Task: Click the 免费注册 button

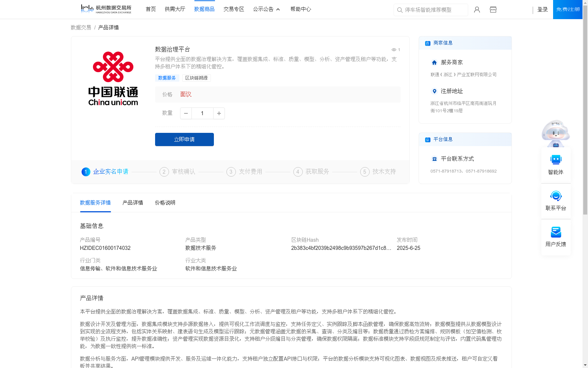Action: coord(568,10)
